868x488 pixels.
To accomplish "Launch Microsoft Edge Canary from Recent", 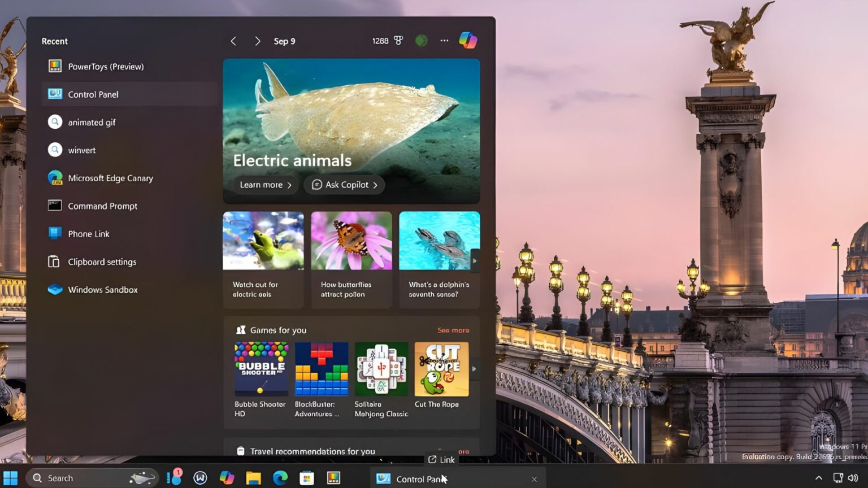I will pos(110,178).
